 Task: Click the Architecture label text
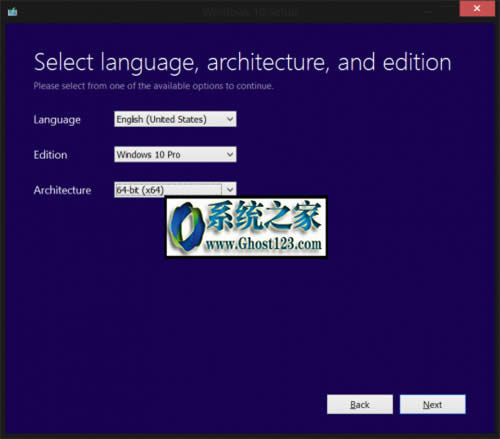coord(62,190)
